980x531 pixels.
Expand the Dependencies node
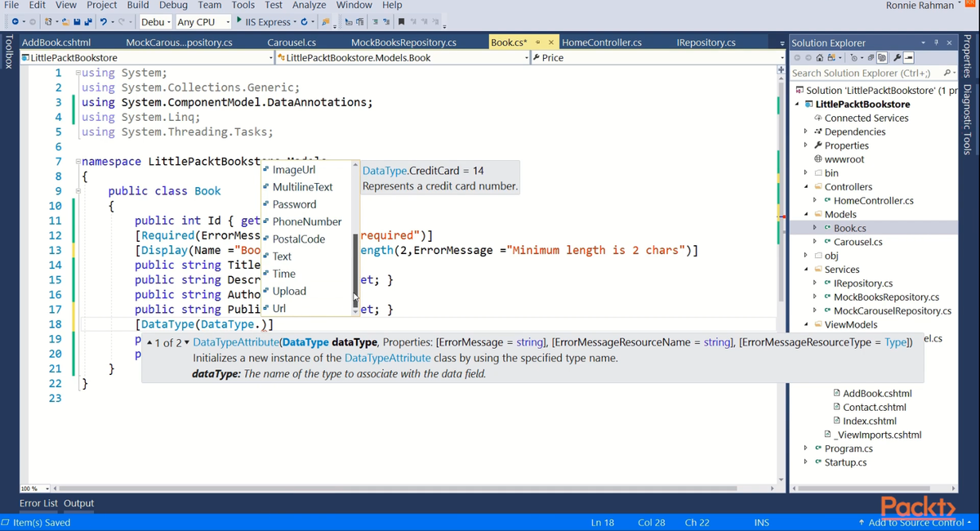(x=805, y=132)
